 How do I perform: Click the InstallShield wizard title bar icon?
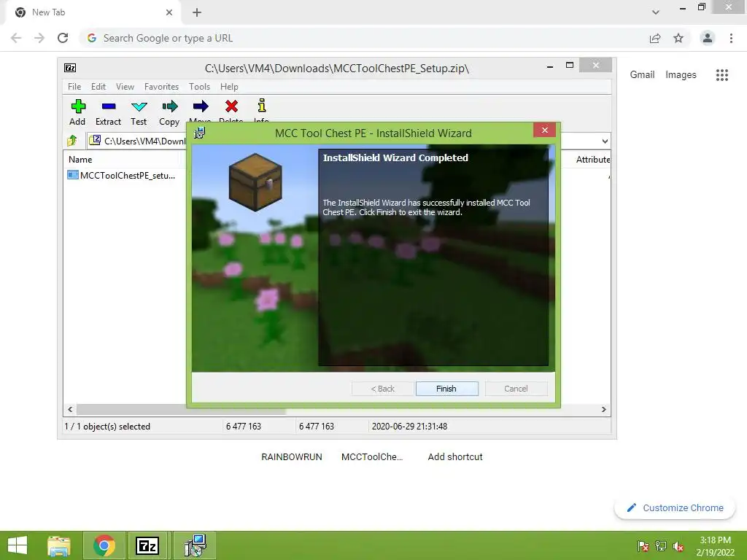coord(200,133)
